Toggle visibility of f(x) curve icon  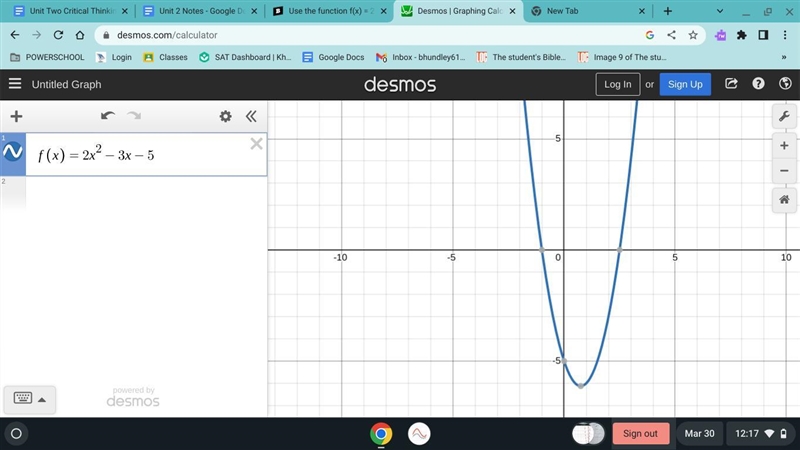click(x=13, y=152)
